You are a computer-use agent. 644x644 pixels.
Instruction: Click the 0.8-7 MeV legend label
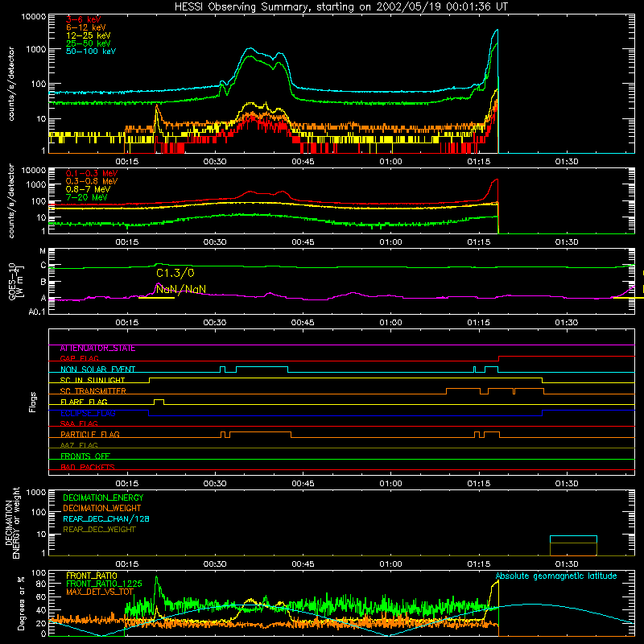click(88, 189)
